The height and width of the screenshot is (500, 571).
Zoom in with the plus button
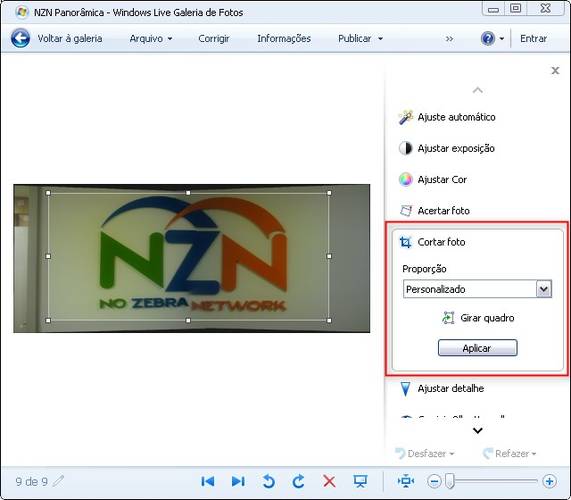point(550,481)
